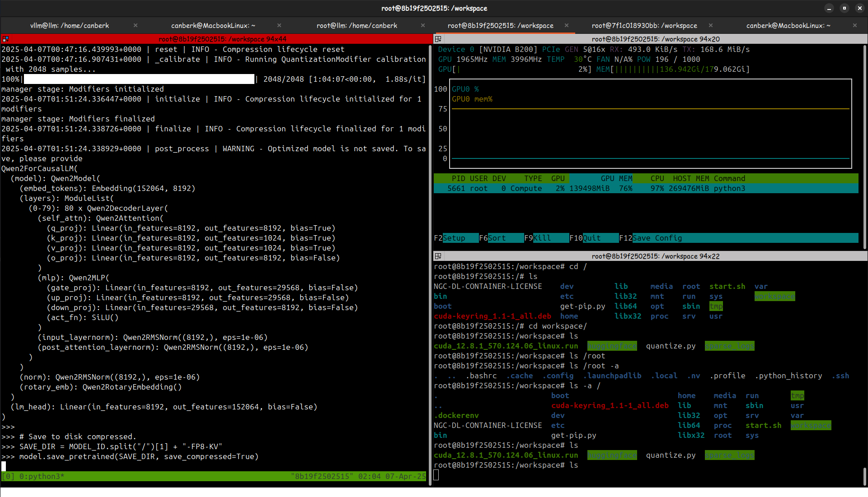
Task: Click the GPU0 mem% graph legend
Action: coord(472,99)
